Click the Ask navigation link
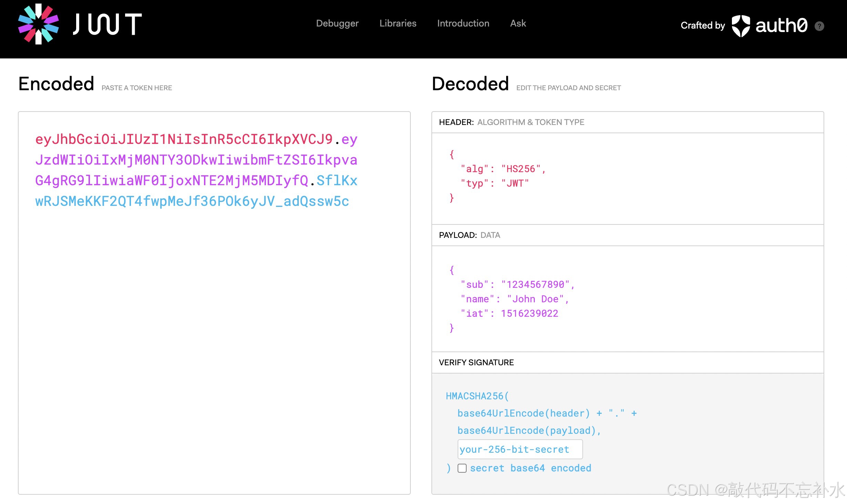The height and width of the screenshot is (504, 847). pos(518,23)
